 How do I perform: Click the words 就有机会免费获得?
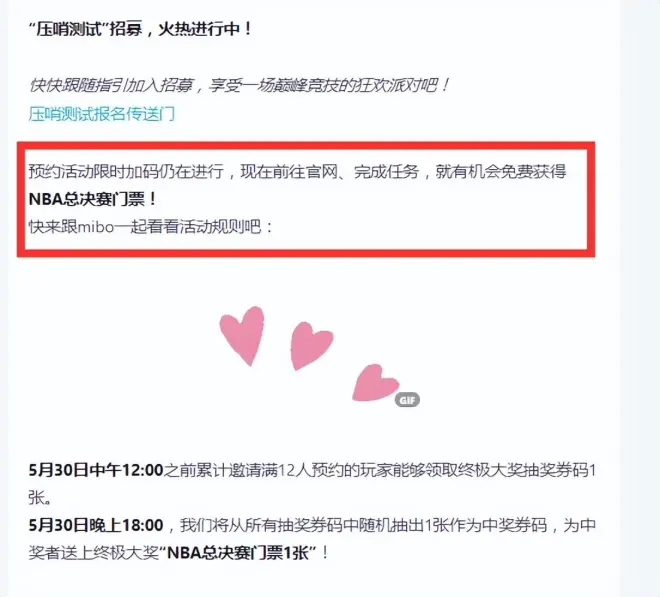coord(500,171)
